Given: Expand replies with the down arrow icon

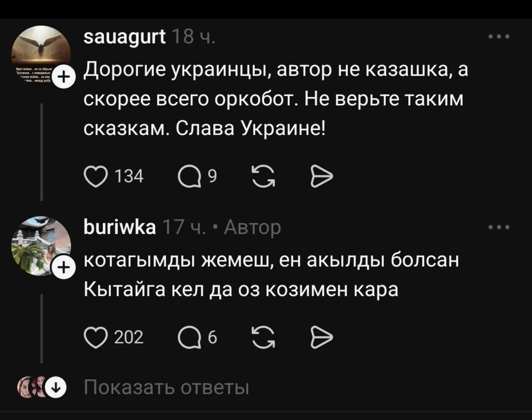Looking at the screenshot, I should tap(56, 388).
